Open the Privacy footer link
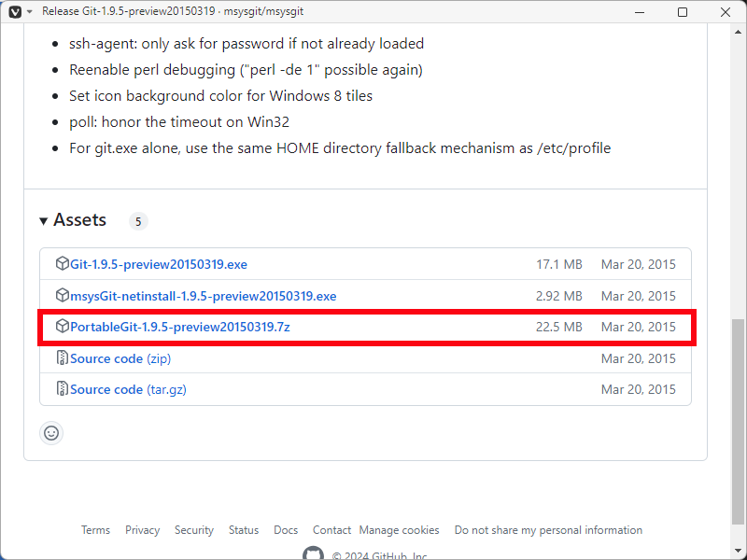This screenshot has width=747, height=560. pos(142,530)
